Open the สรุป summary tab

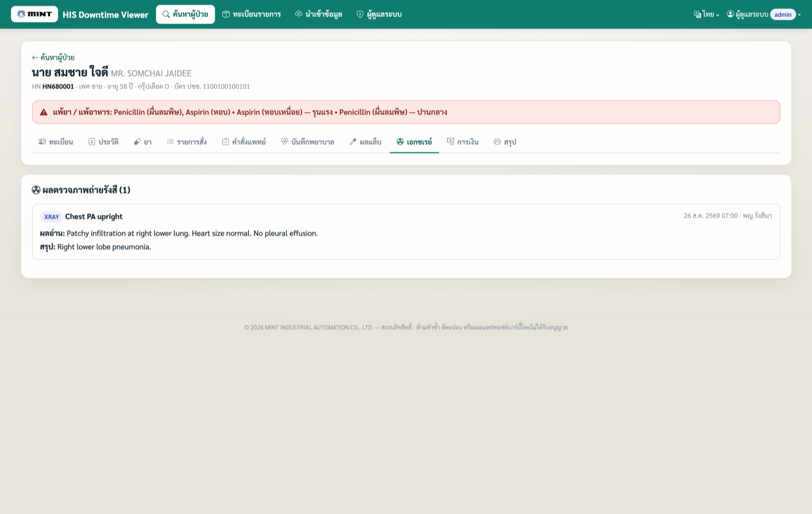tap(505, 142)
